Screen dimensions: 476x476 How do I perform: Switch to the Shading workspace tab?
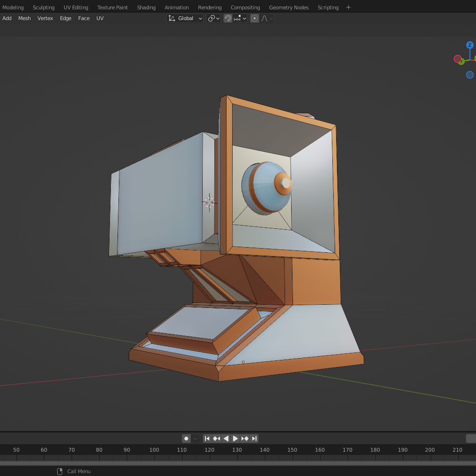point(146,7)
